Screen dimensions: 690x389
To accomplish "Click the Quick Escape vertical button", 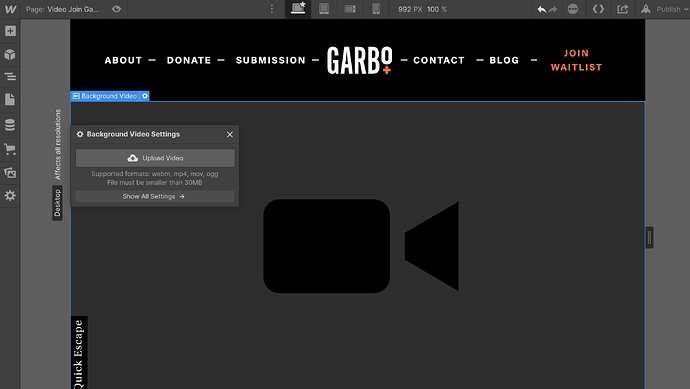I will 79,353.
